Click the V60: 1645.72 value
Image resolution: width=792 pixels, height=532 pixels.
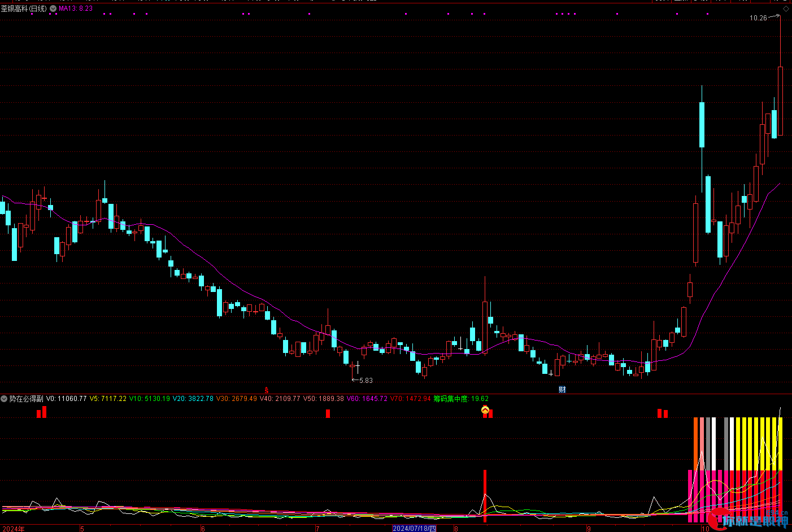coord(367,399)
